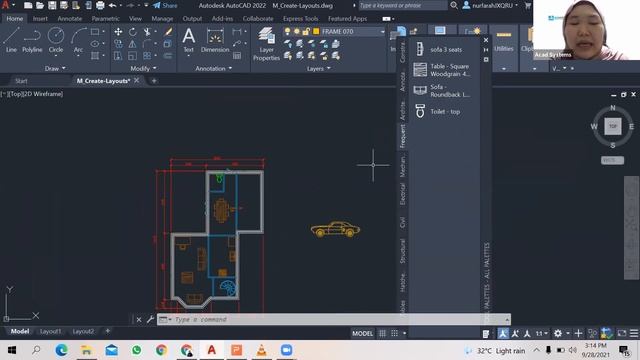The width and height of the screenshot is (640, 360).
Task: Select the Polyline tool
Action: pyautogui.click(x=32, y=40)
